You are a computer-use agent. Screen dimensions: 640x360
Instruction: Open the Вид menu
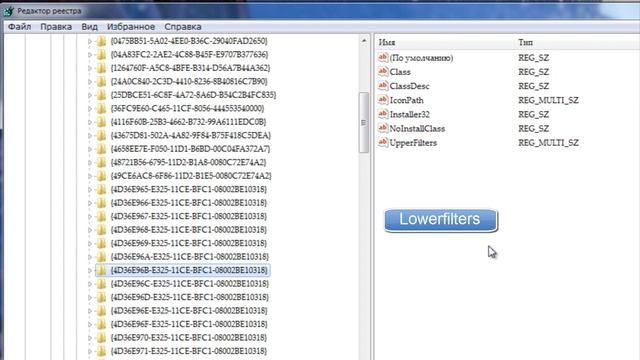click(89, 27)
